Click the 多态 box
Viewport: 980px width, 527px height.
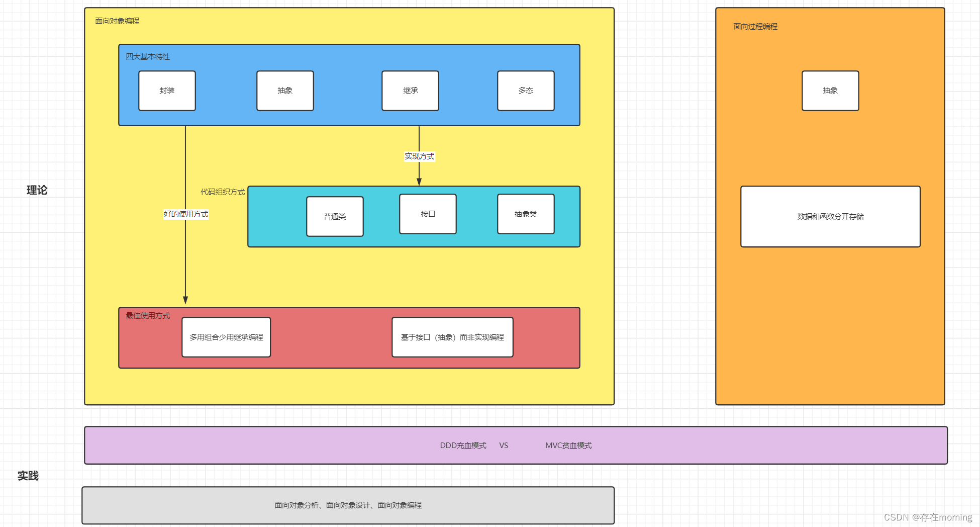[x=526, y=91]
